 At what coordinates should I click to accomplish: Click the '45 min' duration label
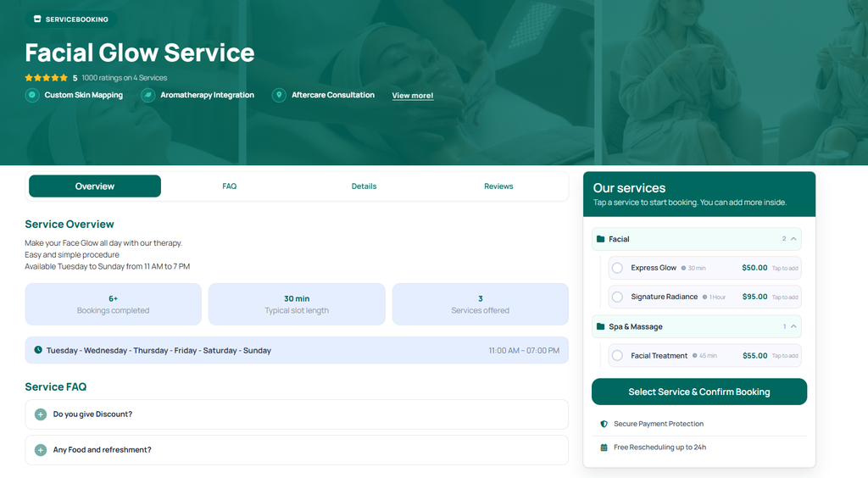tap(708, 356)
